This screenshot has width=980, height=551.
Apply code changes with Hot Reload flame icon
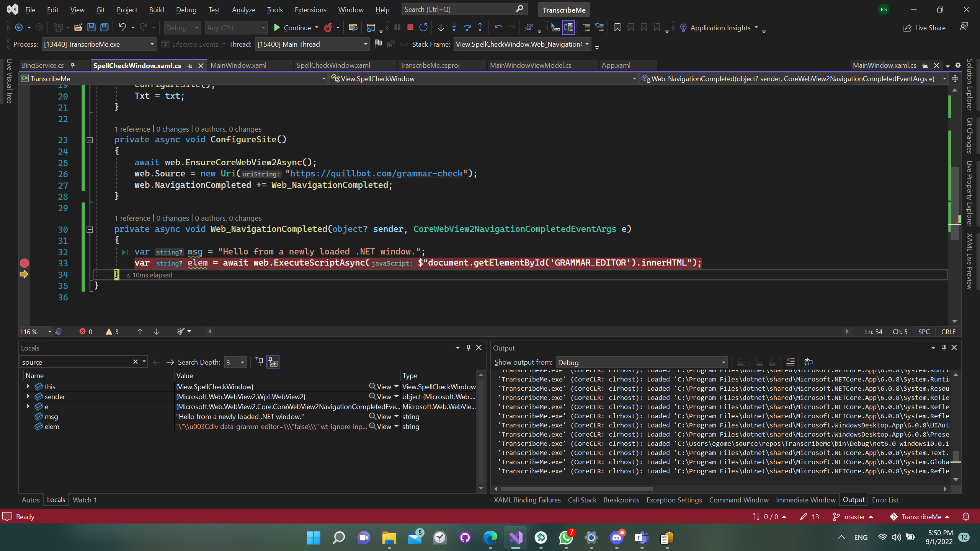click(328, 27)
